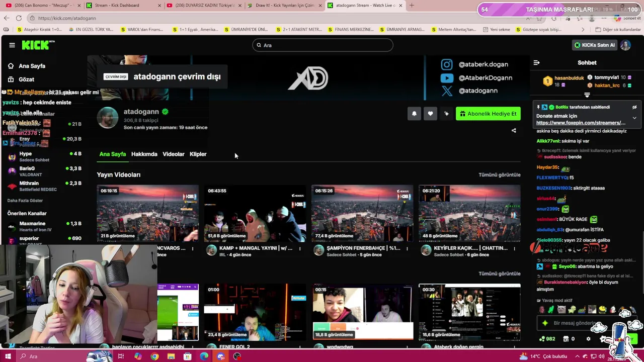Open the foxepin.com donation link
The height and width of the screenshot is (362, 644).
[x=581, y=123]
